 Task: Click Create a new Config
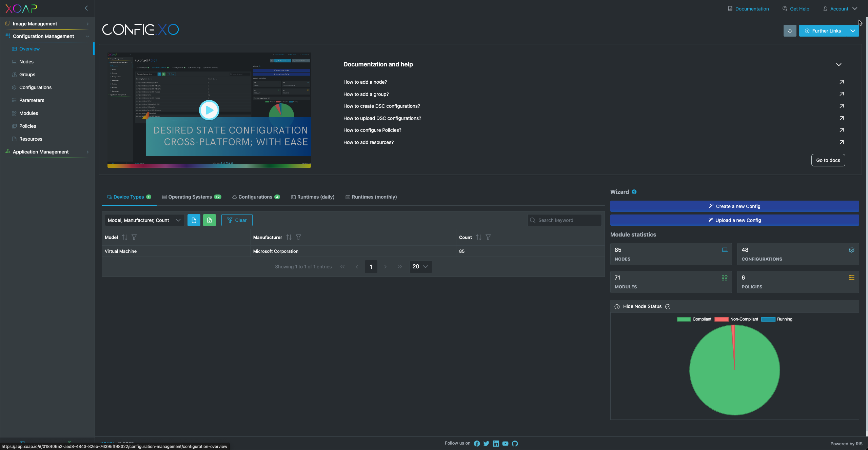tap(734, 206)
